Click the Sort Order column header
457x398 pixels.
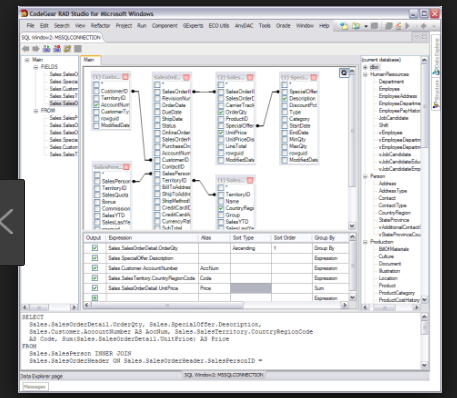pyautogui.click(x=292, y=238)
